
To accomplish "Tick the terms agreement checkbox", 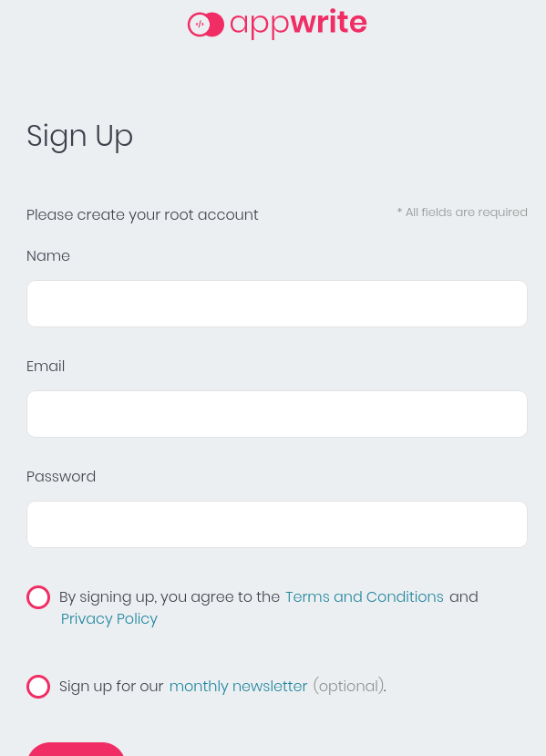I will click(38, 597).
